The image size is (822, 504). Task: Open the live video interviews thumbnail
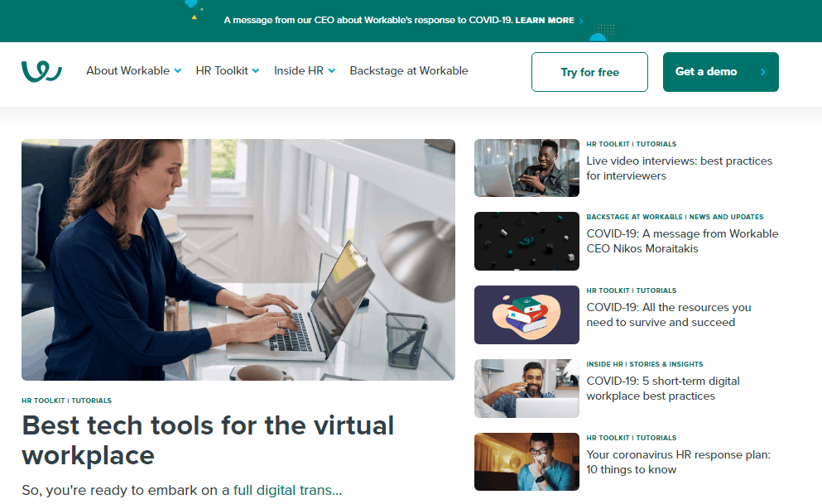[526, 168]
